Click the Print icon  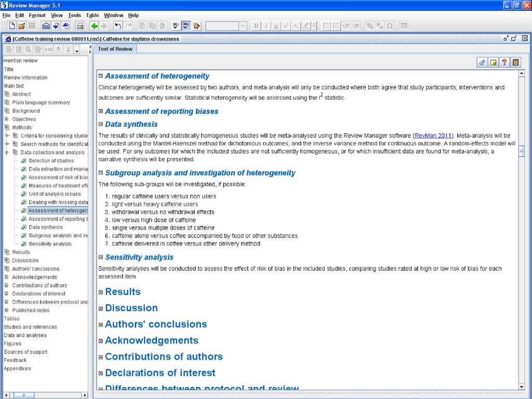79,26
